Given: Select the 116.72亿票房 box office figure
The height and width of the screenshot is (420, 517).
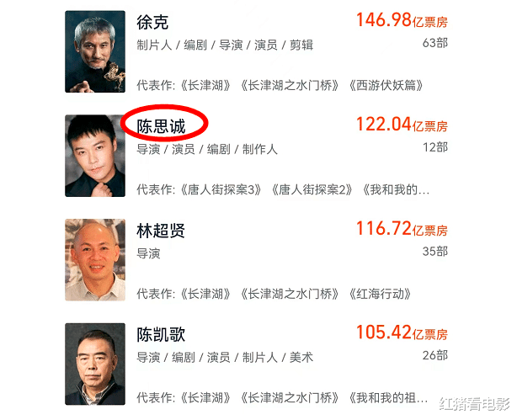Looking at the screenshot, I should coord(402,229).
